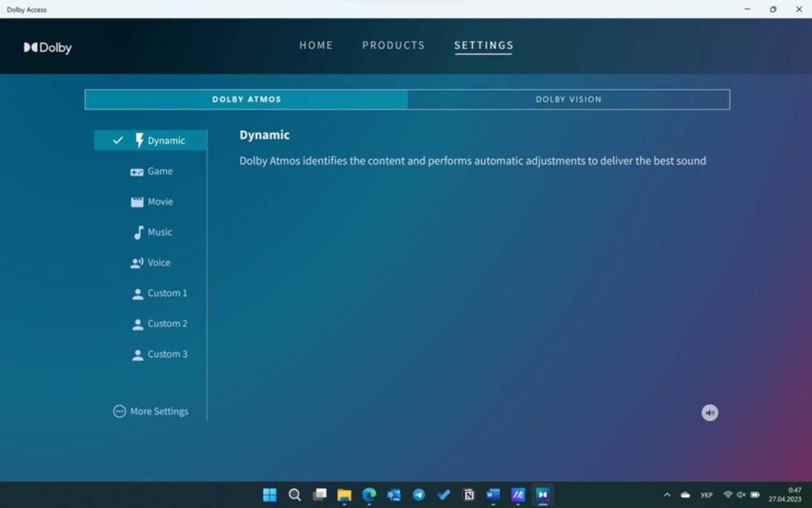812x508 pixels.
Task: Click the person icon beside Custom 3
Action: [137, 355]
